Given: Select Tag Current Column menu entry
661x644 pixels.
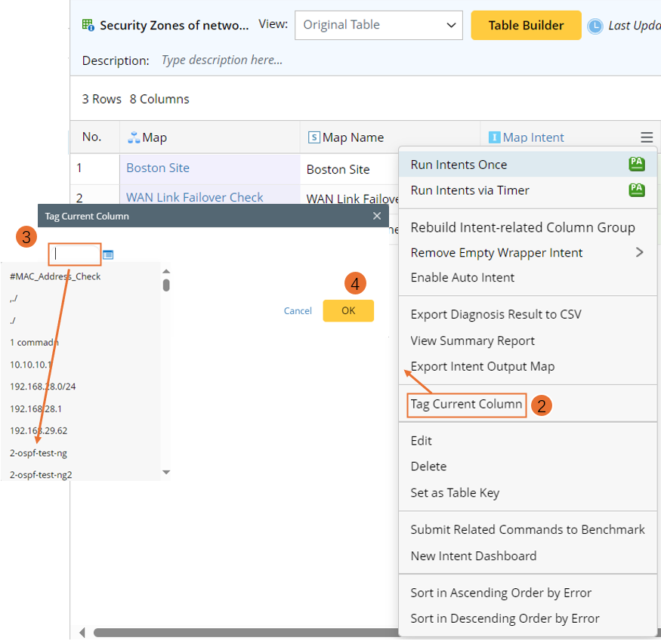Looking at the screenshot, I should [466, 404].
